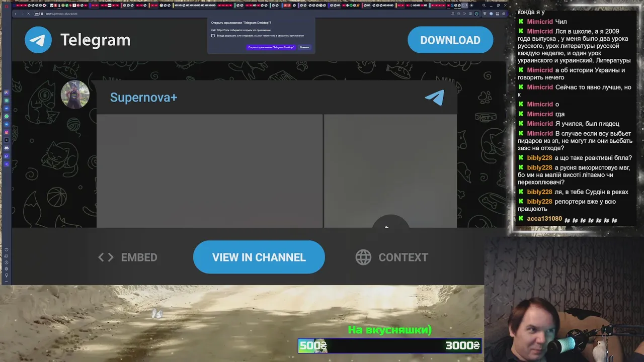The height and width of the screenshot is (362, 644).
Task: Open Messenger from the browser sidebar
Action: click(7, 109)
